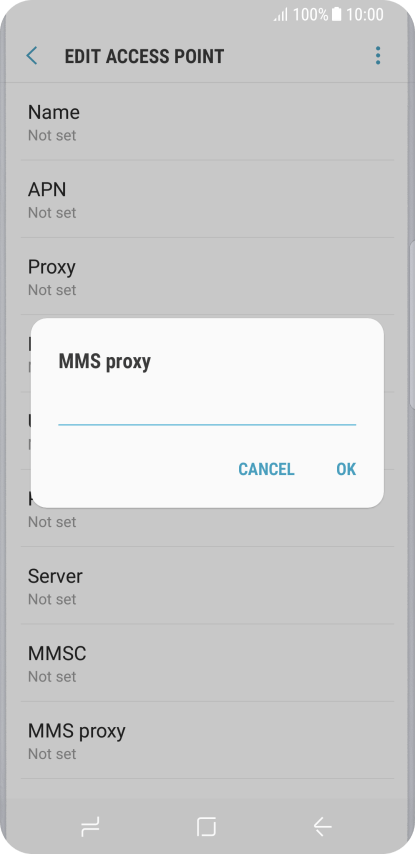Tap the battery icon in status bar
The height and width of the screenshot is (854, 415).
337,14
